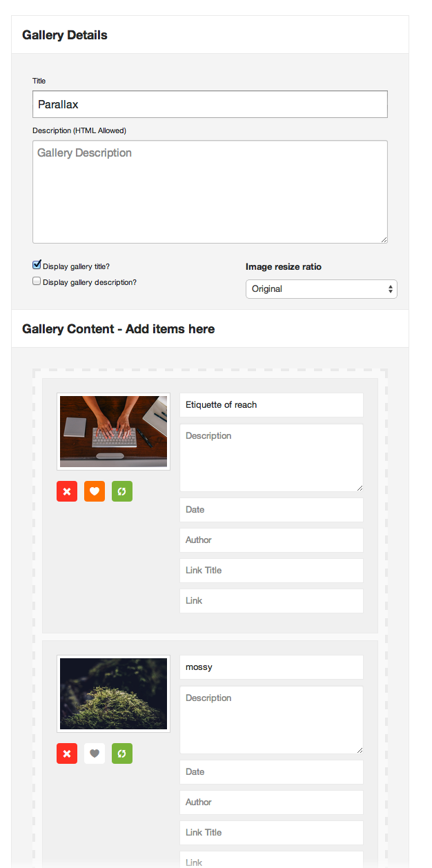Edit the Etiquette of reach title field

271,405
